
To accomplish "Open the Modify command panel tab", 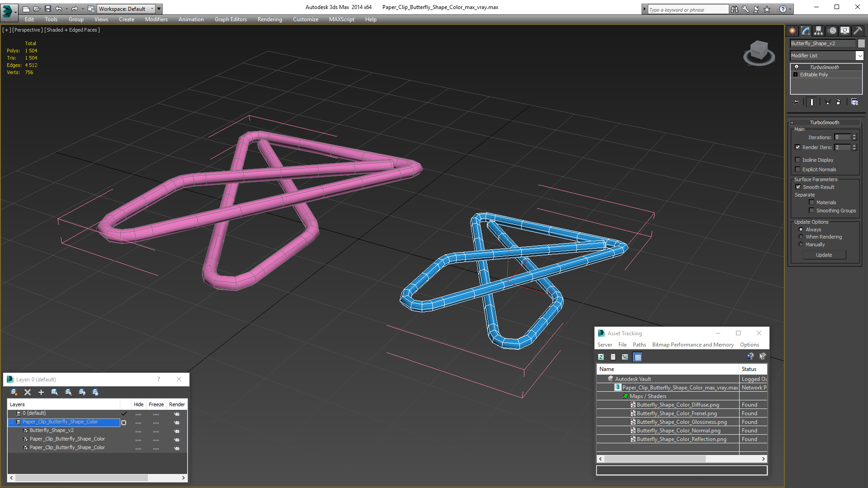I will pos(806,31).
